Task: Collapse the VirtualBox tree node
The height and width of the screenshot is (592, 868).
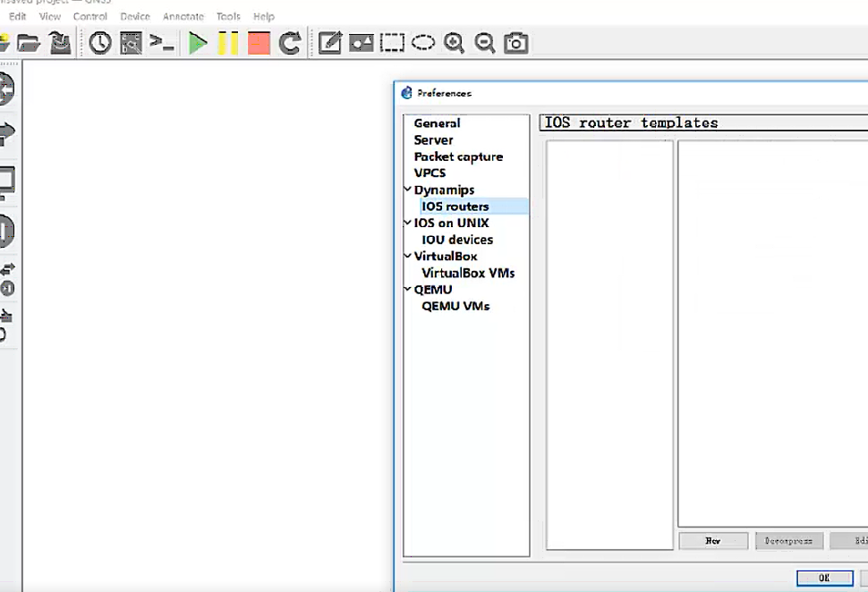Action: point(408,256)
